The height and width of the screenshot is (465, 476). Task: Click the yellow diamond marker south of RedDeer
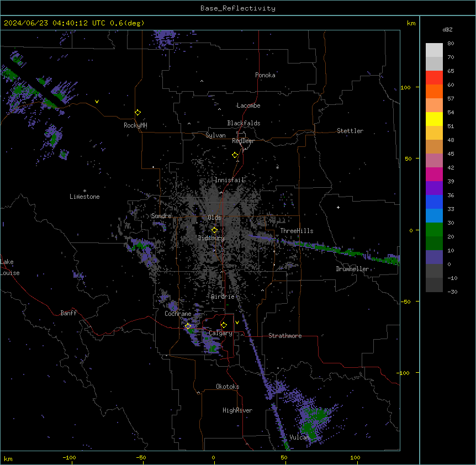pos(235,155)
